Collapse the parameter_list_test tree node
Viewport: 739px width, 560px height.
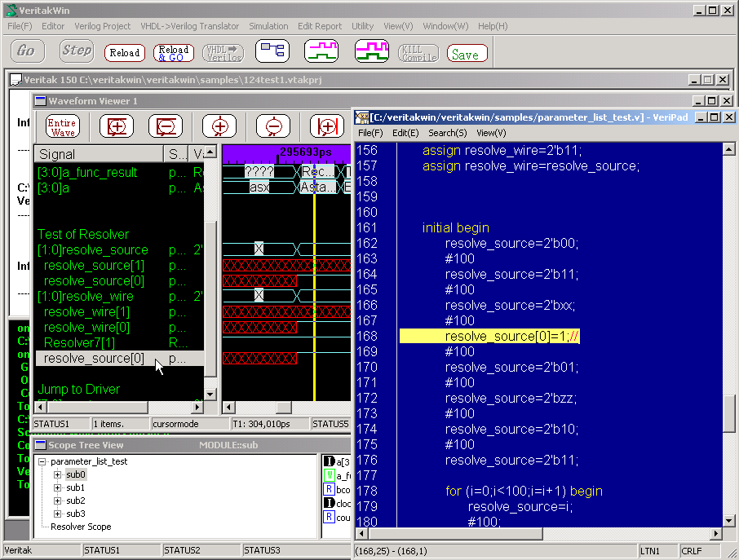(42, 461)
